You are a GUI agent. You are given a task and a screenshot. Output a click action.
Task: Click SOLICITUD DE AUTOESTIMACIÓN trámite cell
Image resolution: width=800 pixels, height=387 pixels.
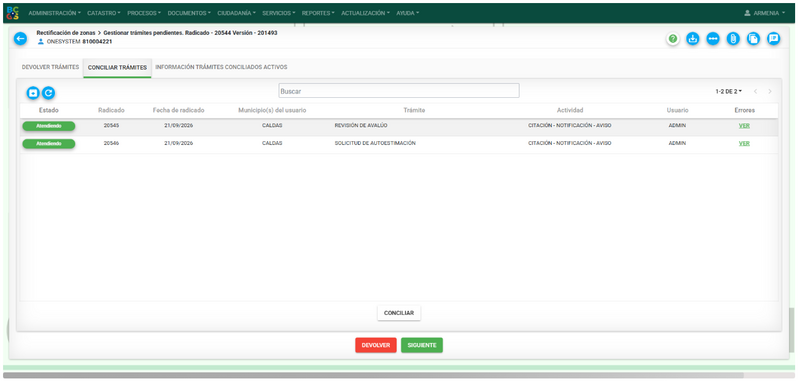click(x=375, y=143)
